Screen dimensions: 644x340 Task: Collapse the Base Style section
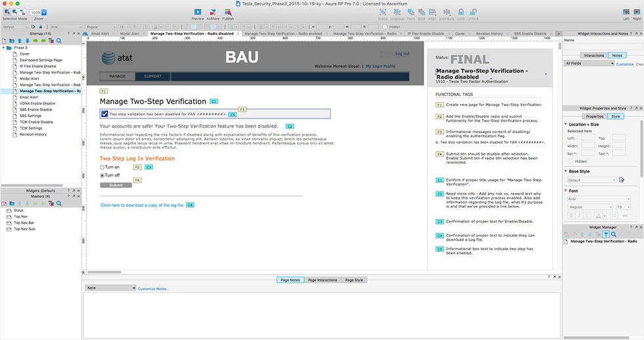pyautogui.click(x=566, y=171)
